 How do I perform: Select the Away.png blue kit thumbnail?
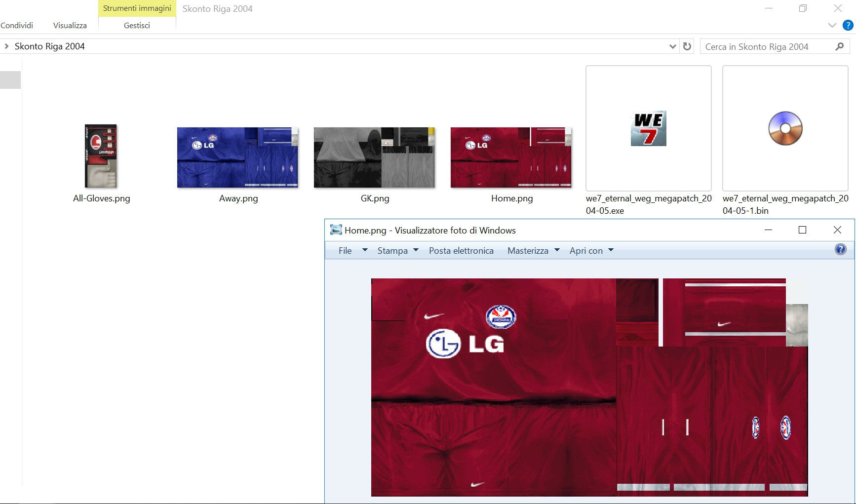[237, 157]
